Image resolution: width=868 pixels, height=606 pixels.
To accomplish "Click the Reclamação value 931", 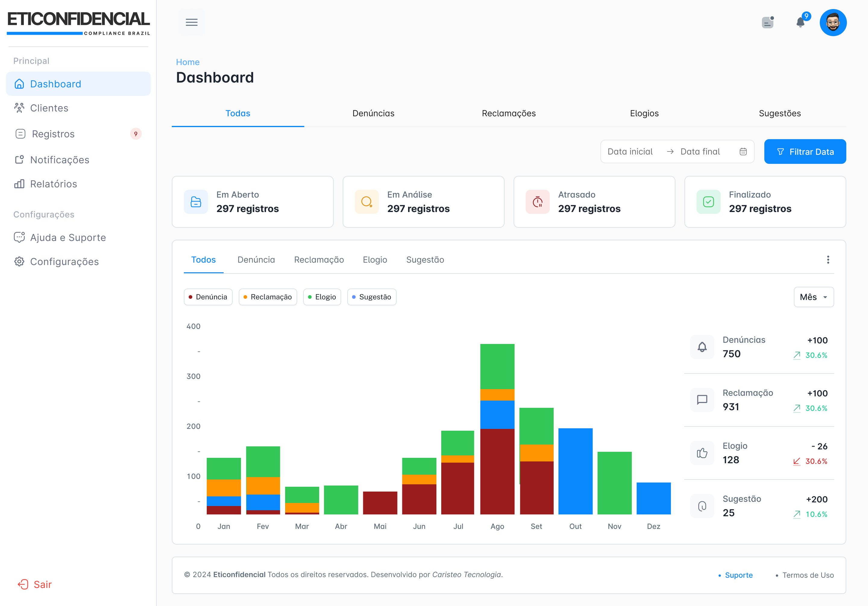I will coord(731,407).
